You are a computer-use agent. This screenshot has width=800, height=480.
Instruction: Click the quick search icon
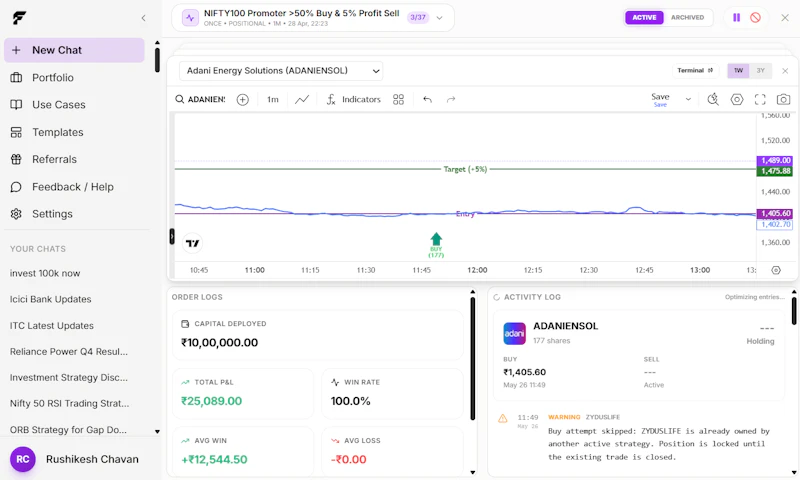[713, 99]
